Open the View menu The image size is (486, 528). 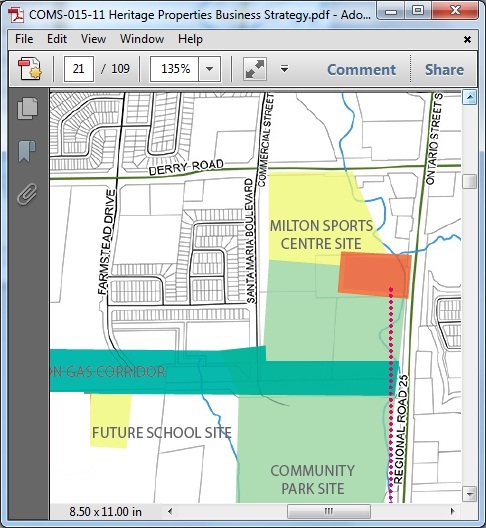pyautogui.click(x=93, y=39)
